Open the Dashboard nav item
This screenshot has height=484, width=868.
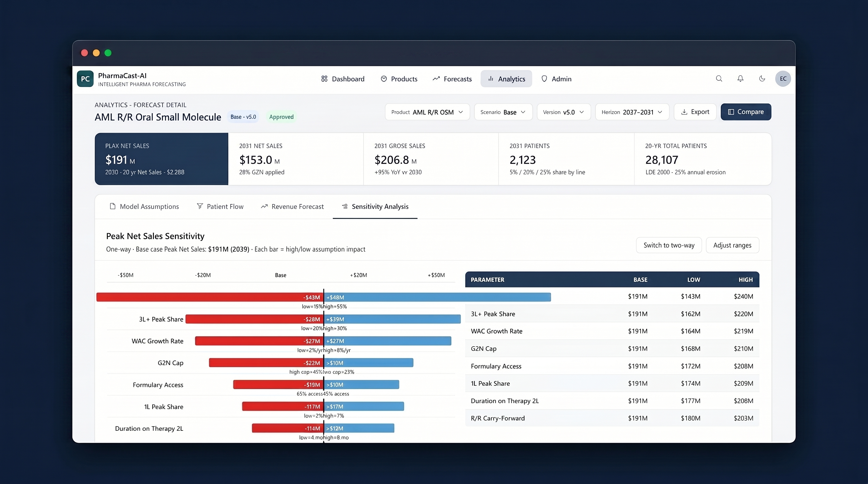pos(343,79)
